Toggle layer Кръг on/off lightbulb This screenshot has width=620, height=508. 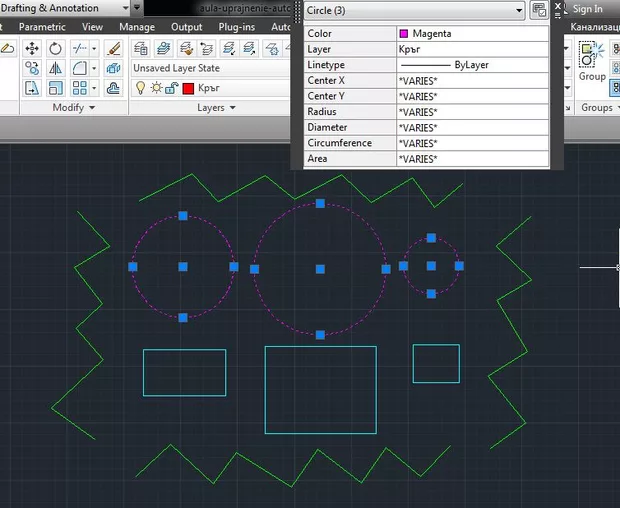click(140, 88)
